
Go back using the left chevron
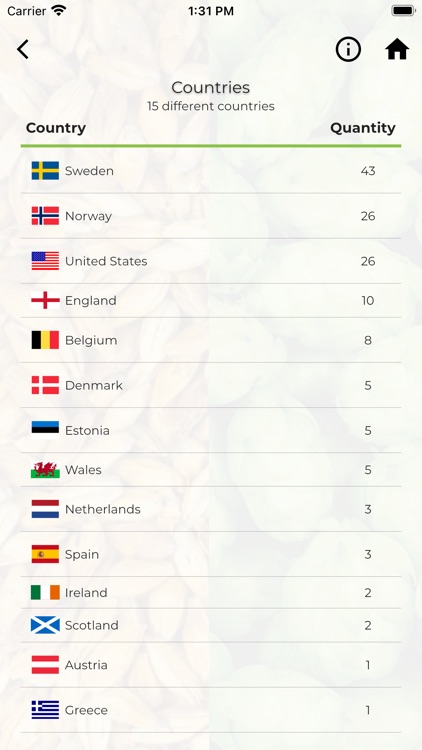pos(23,49)
